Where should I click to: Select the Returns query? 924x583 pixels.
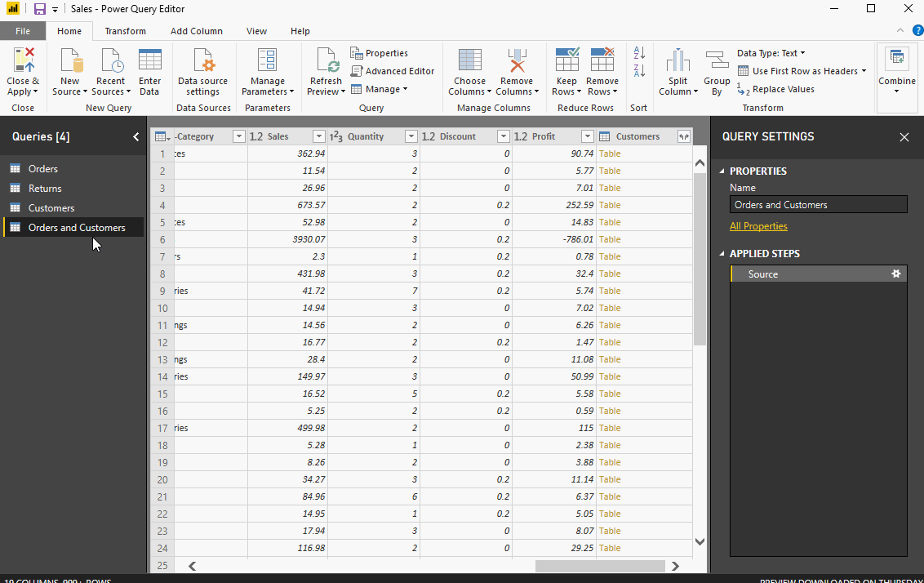[x=73, y=189]
